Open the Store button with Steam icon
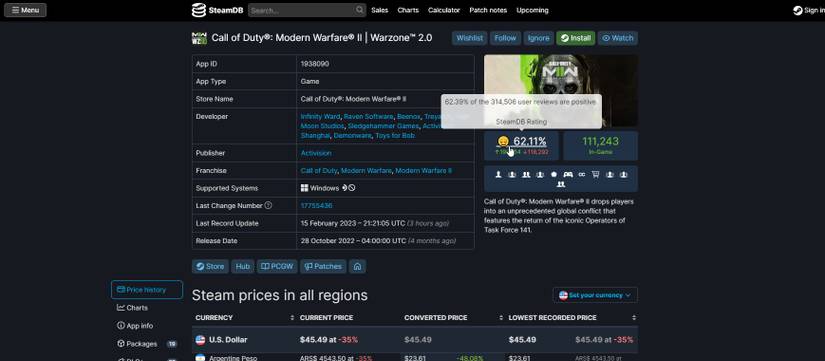Screen dimensions: 825x361 click(x=210, y=266)
